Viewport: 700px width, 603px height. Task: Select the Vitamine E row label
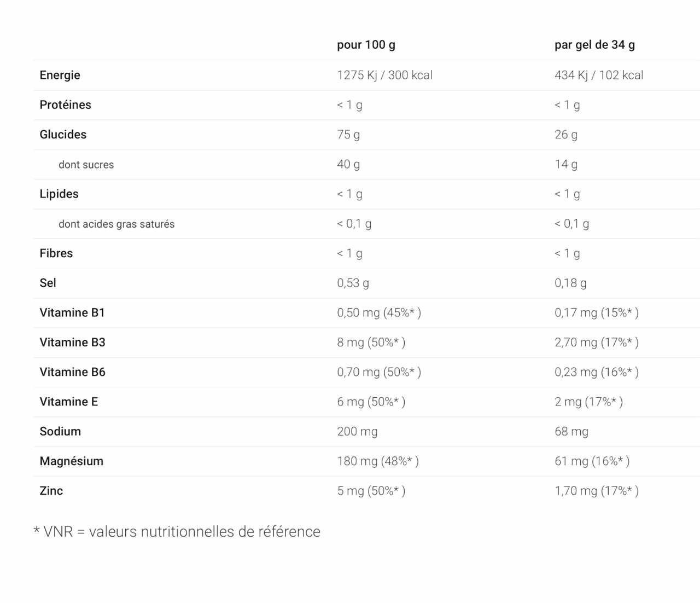[68, 402]
